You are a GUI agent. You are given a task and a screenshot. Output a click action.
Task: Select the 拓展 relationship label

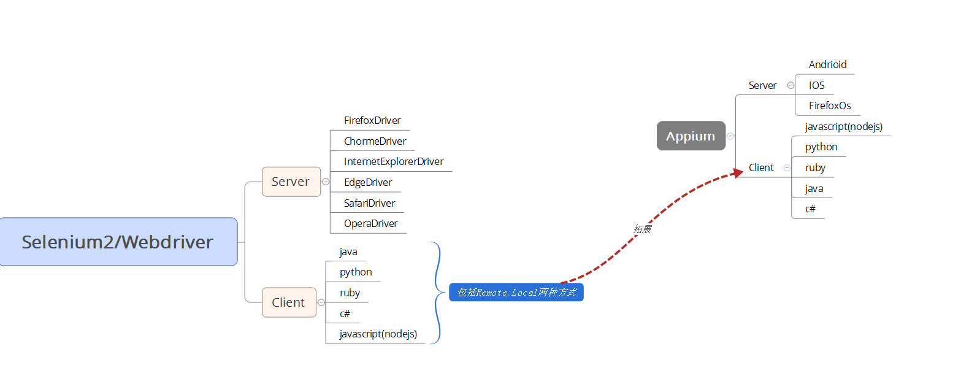click(642, 229)
